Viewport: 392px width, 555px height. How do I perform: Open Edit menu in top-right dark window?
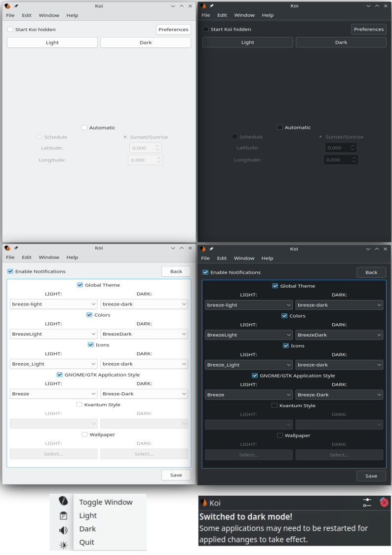click(222, 15)
